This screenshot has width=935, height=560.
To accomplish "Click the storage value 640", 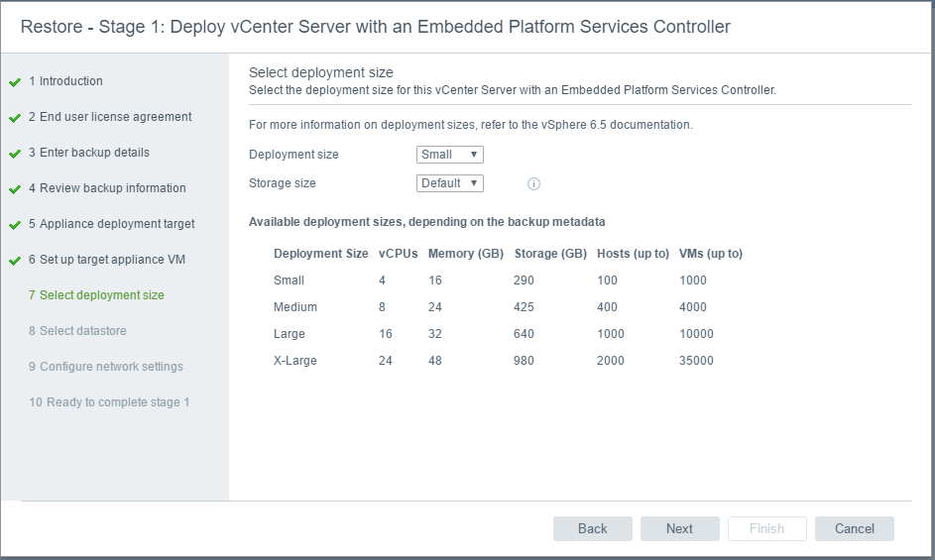I will (x=524, y=334).
